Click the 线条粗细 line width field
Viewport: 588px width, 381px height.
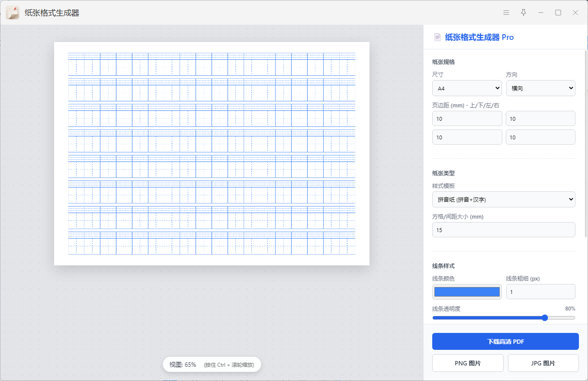coord(540,292)
